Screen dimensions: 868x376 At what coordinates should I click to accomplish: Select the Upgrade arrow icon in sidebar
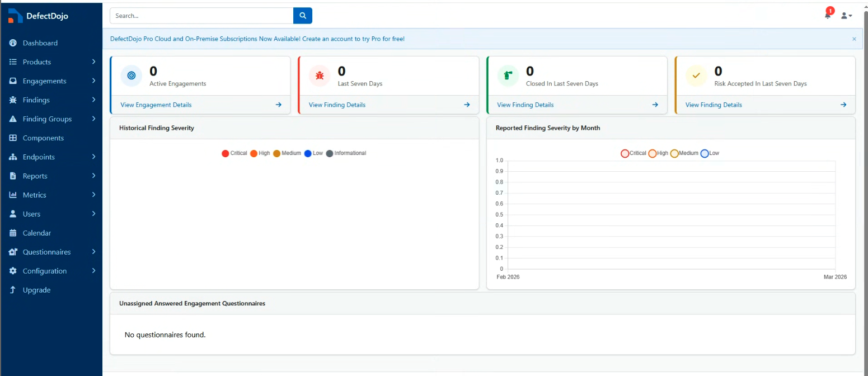12,290
